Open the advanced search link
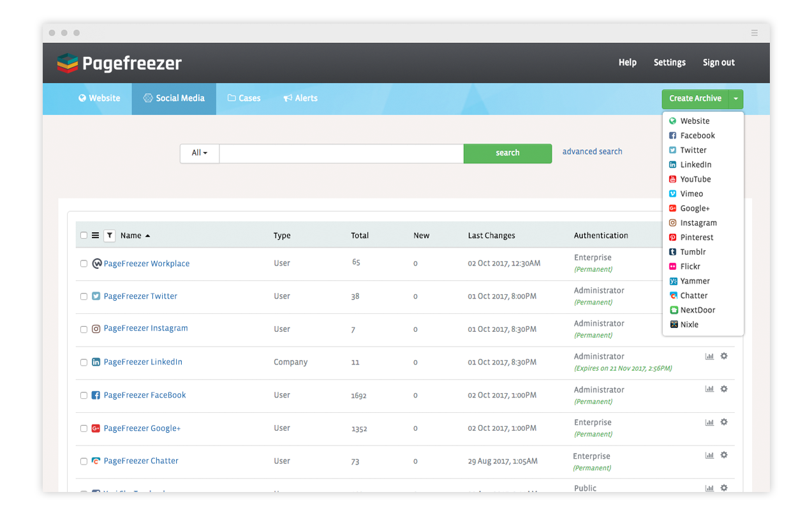 592,152
